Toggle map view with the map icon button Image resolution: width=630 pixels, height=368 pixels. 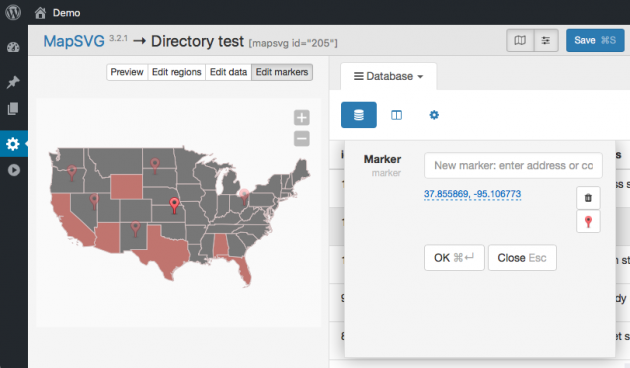coord(520,40)
